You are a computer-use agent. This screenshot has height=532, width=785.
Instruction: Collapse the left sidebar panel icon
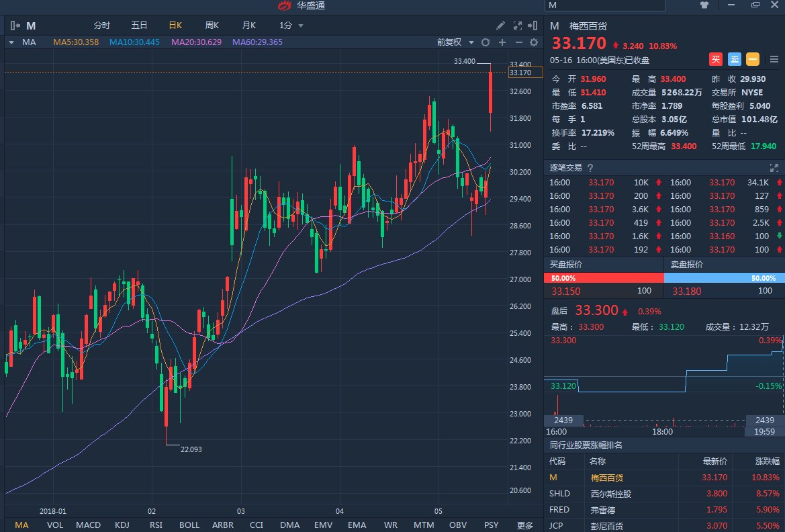[x=15, y=26]
